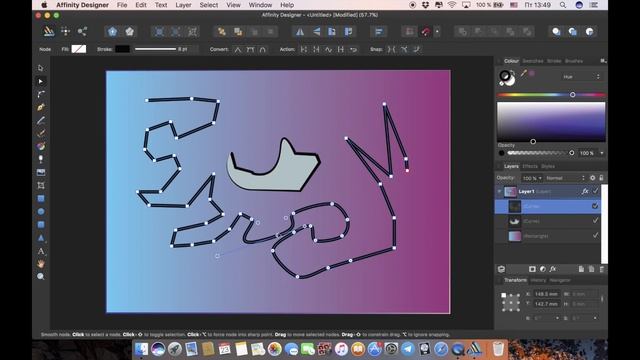The image size is (640, 360).
Task: Click on the hue slider bar
Action: (551, 95)
